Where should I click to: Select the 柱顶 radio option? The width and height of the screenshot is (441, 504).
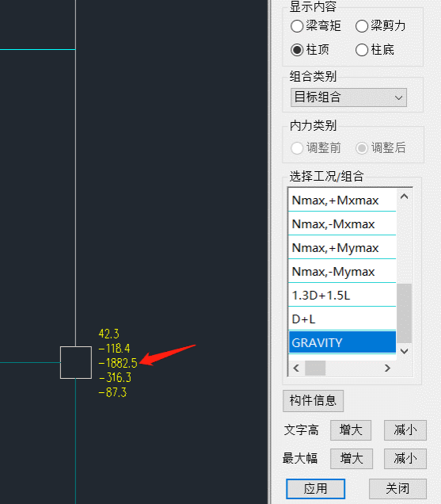pos(310,50)
